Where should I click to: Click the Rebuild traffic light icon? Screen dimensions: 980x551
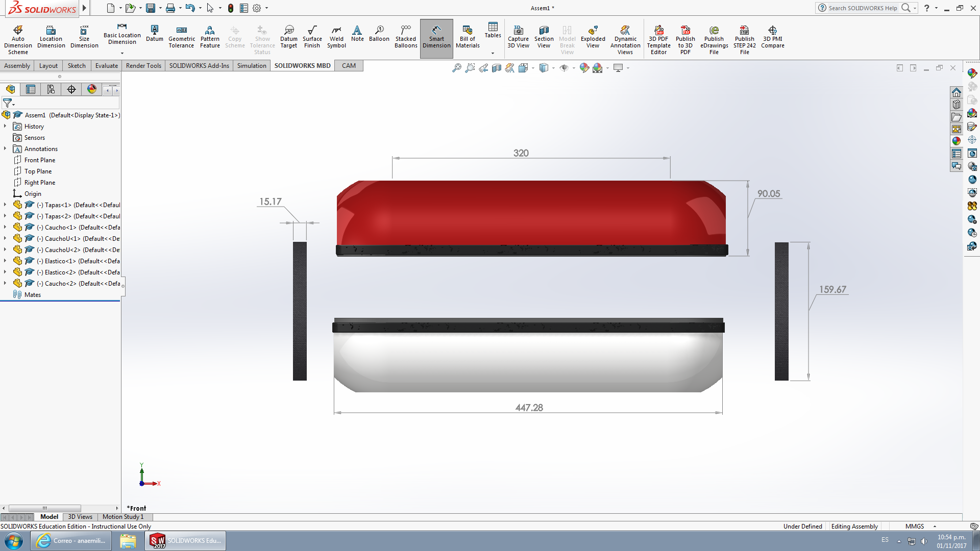click(231, 8)
